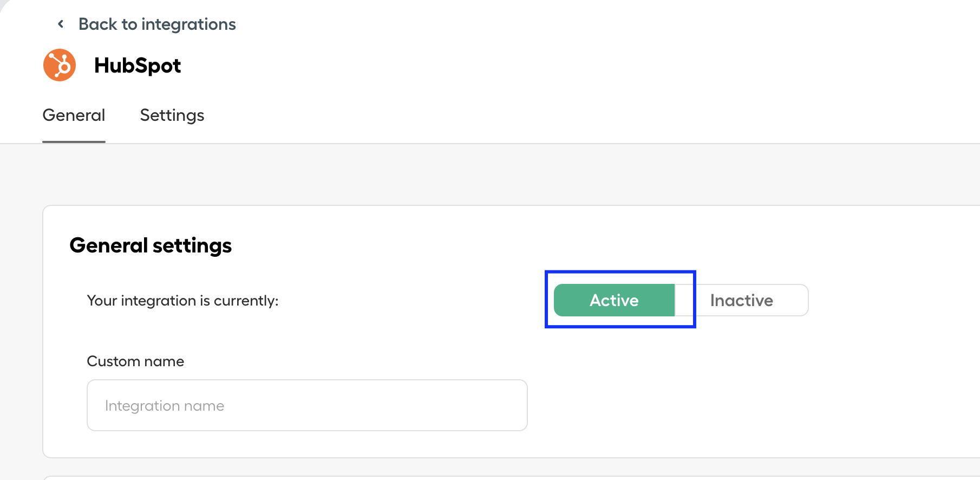Set integration status to Inactive

742,300
